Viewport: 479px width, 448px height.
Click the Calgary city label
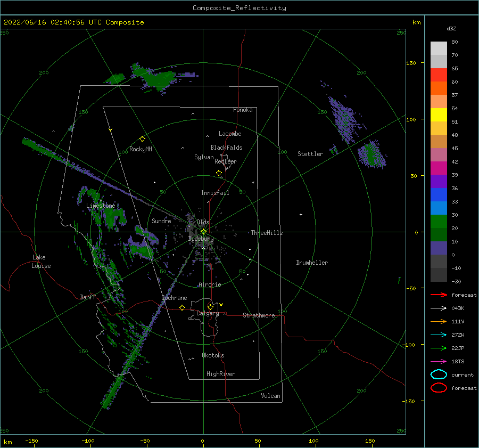point(208,313)
